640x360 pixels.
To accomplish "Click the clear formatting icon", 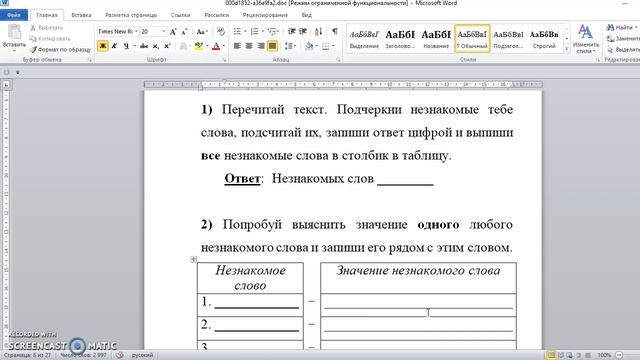I will click(221, 31).
